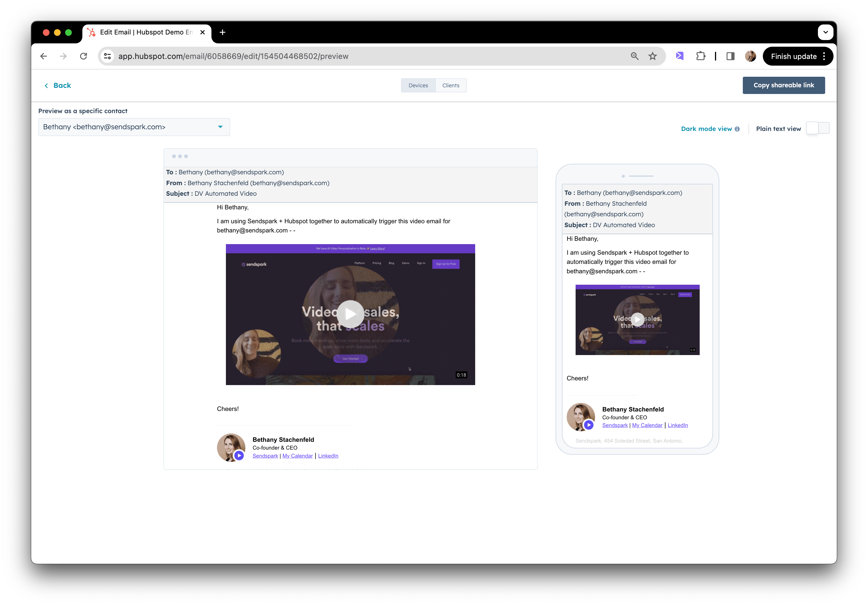Click the play badge on desktop signature photo
Image resolution: width=868 pixels, height=605 pixels.
pos(239,455)
